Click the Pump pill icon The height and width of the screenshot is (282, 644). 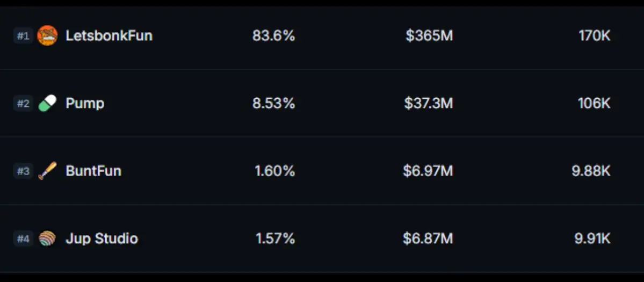tap(47, 103)
